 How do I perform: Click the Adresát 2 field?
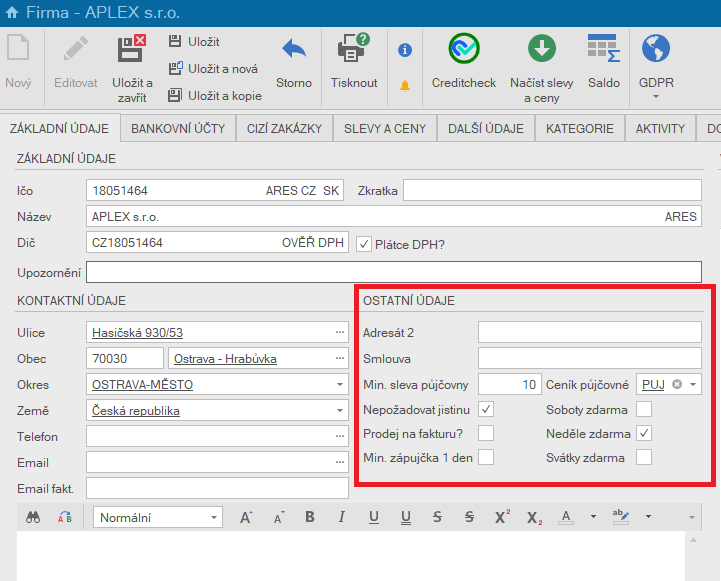[x=590, y=332]
